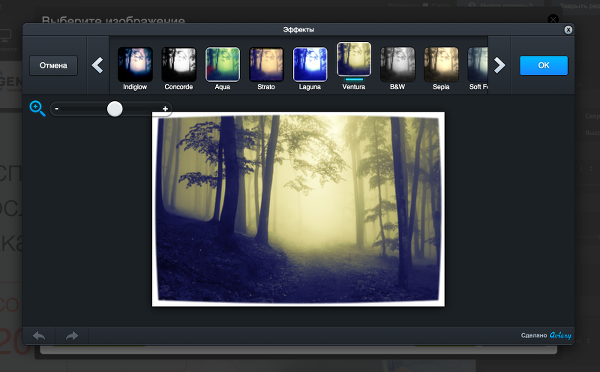Close the background Выберите изображение window
Image resolution: width=600 pixels, height=372 pixels.
point(553,19)
